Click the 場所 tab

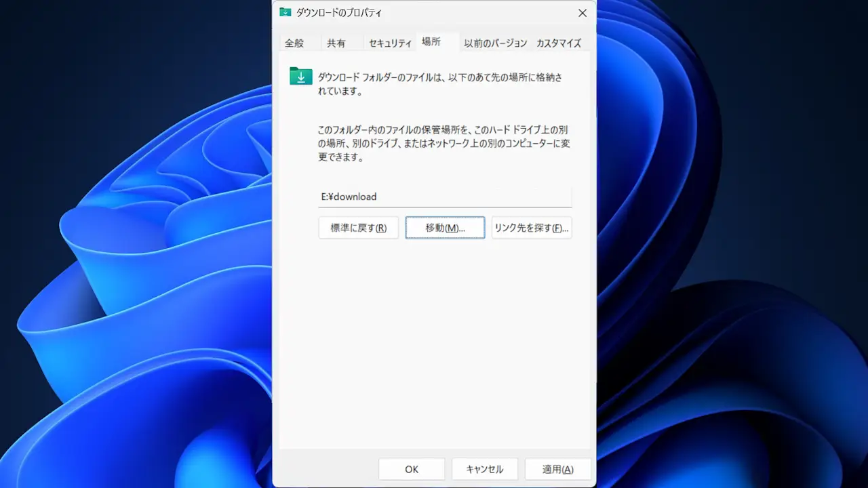(431, 42)
